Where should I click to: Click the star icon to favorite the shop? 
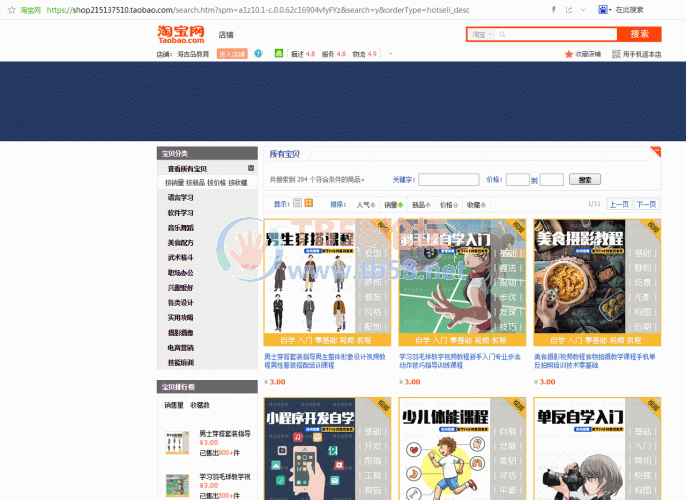point(569,54)
